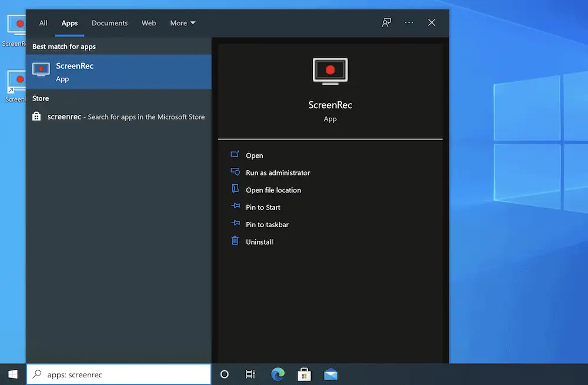588x385 pixels.
Task: Open the ScreenRec best match result
Action: coord(119,72)
